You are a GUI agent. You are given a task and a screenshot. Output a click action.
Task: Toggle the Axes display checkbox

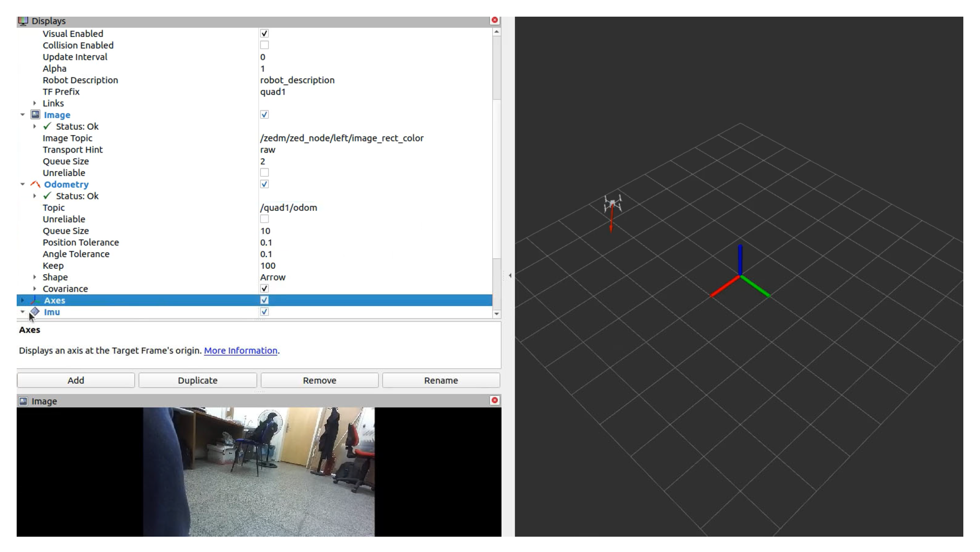tap(264, 300)
